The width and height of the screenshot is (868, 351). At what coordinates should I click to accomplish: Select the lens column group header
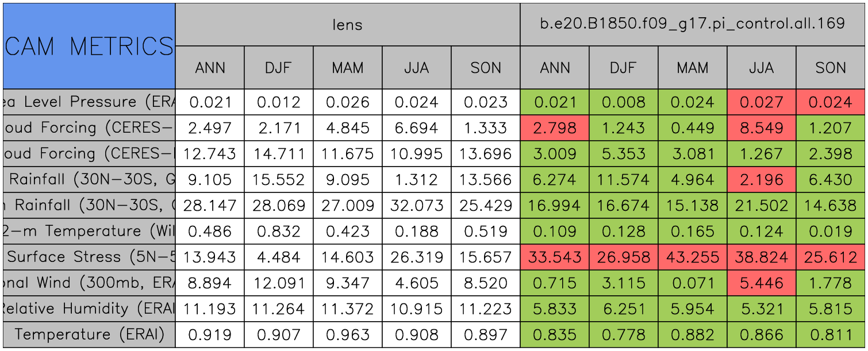[x=347, y=24]
